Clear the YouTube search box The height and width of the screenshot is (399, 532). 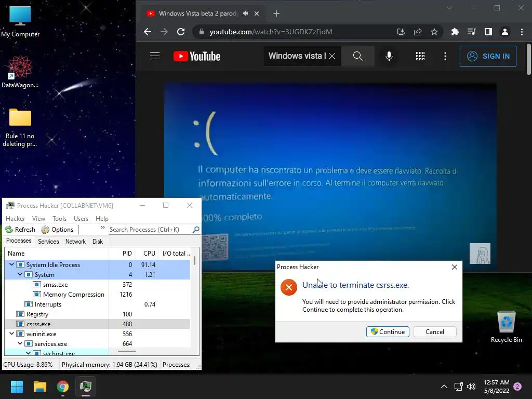tap(332, 56)
